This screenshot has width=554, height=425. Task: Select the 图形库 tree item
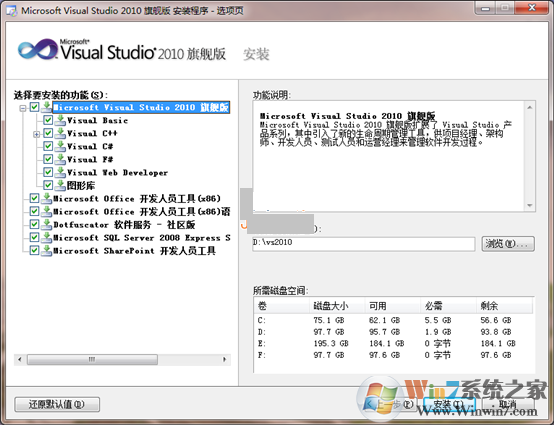coord(81,185)
